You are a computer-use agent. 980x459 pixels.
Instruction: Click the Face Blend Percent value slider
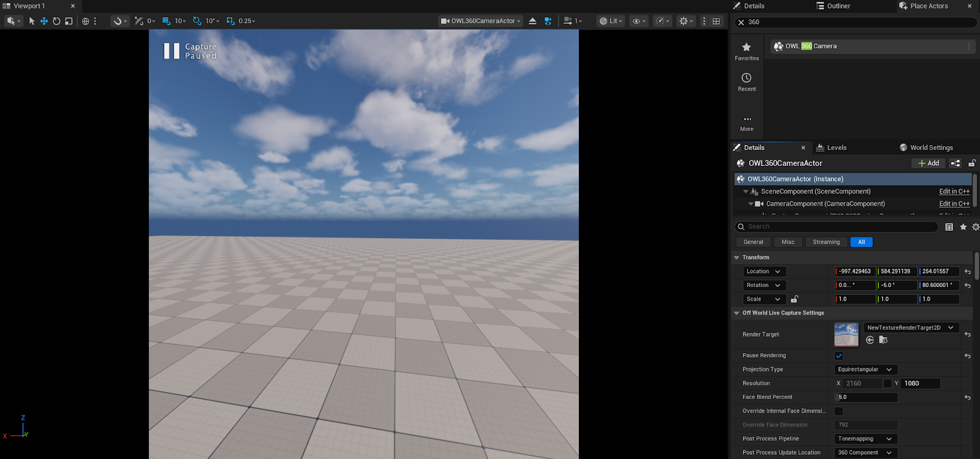coord(866,397)
